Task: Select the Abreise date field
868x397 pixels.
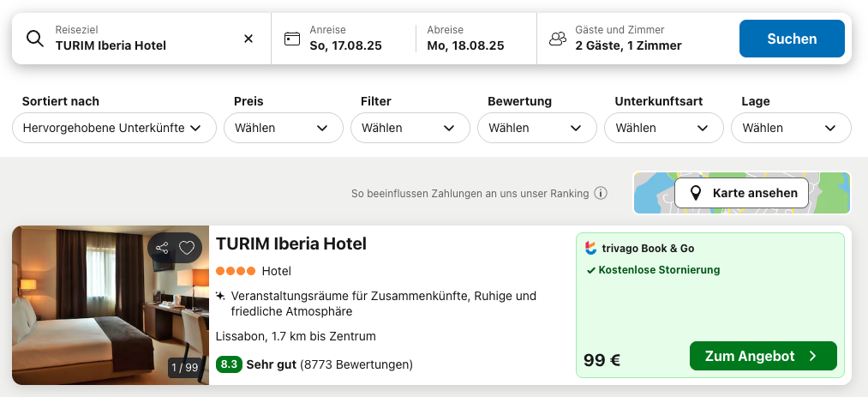Action: [x=476, y=39]
